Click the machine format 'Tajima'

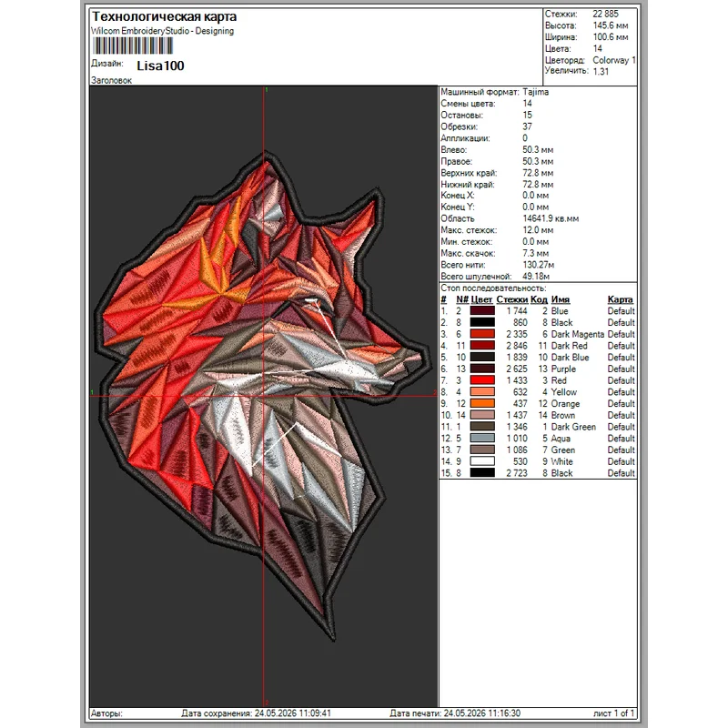pyautogui.click(x=535, y=92)
